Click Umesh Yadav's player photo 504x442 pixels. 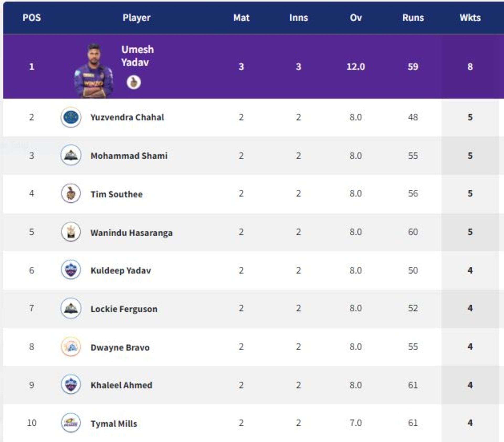[94, 71]
